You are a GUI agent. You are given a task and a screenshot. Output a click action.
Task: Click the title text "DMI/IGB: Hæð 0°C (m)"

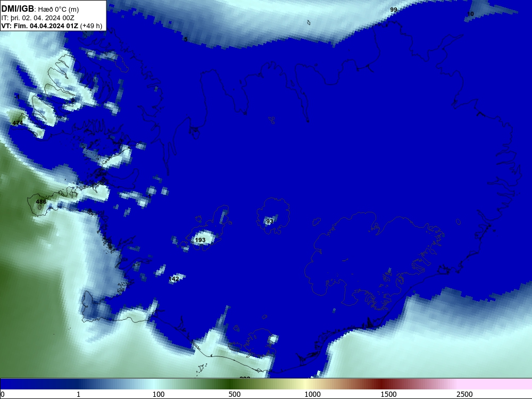pyautogui.click(x=40, y=9)
